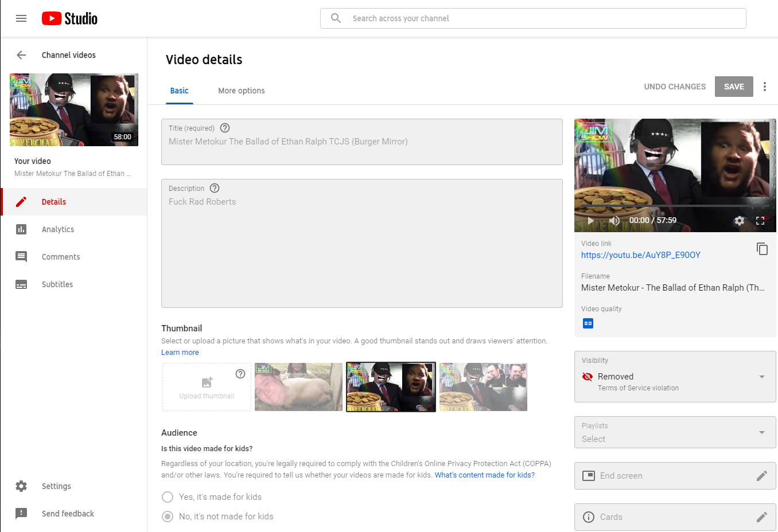Select the first auto-generated thumbnail
Viewport: 778px width, 532px height.
click(298, 387)
